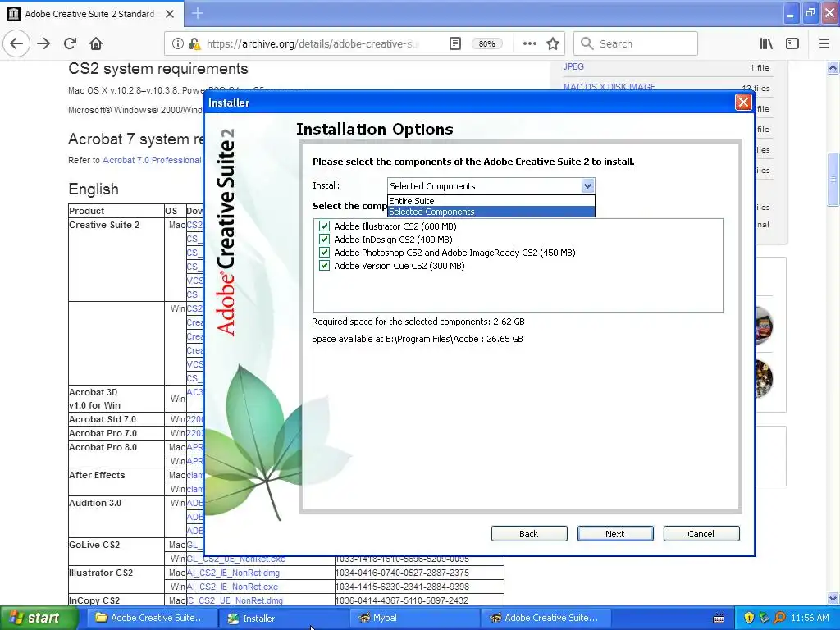Open AI_CS2_IE_NonRet.exe download link

coord(232,587)
